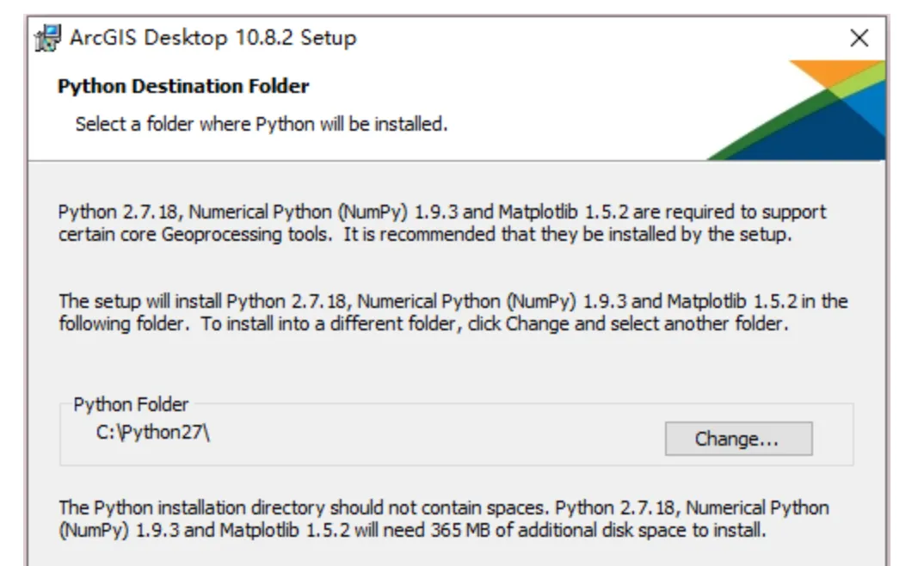
Task: Click the 'Select a folder where Python' subtitle
Action: click(261, 124)
